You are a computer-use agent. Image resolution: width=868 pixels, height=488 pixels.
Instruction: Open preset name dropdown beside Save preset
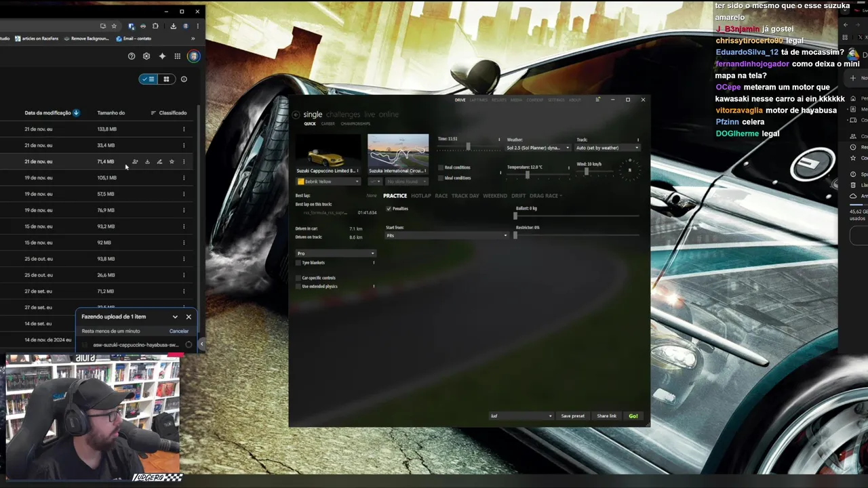[x=521, y=415]
